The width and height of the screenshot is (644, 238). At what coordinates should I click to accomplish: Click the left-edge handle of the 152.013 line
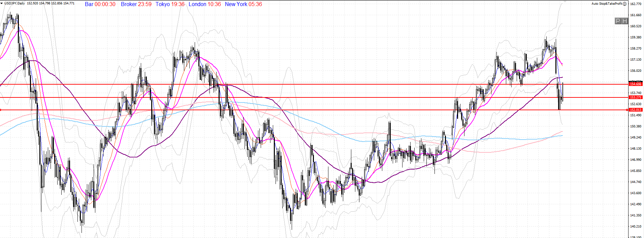1,110
